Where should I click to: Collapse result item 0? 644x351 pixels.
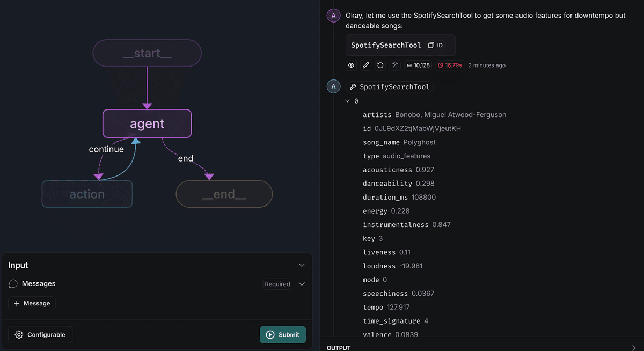[x=347, y=101]
